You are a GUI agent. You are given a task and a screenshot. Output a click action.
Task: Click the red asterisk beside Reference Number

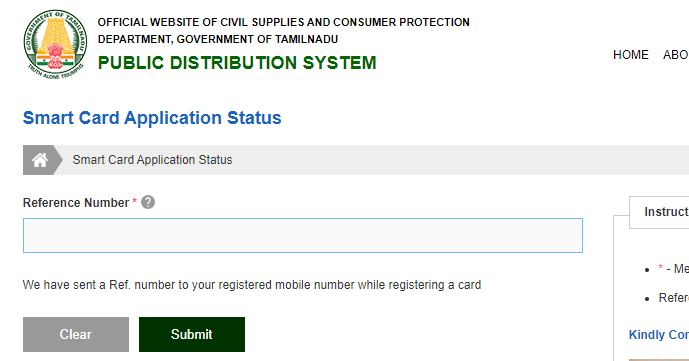135,201
